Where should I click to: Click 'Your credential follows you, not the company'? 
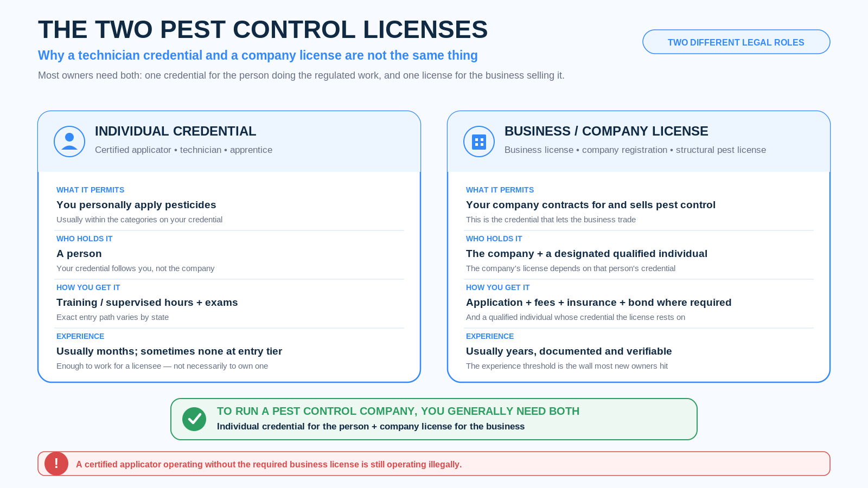coord(135,268)
